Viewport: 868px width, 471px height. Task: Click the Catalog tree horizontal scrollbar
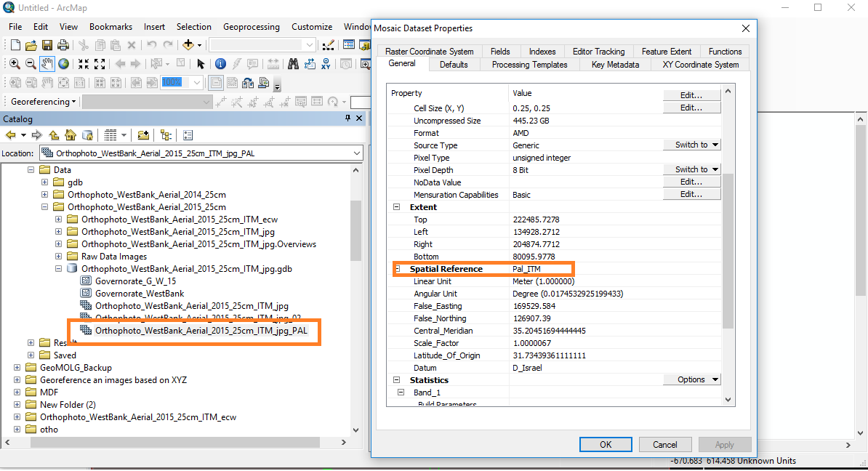click(x=175, y=442)
